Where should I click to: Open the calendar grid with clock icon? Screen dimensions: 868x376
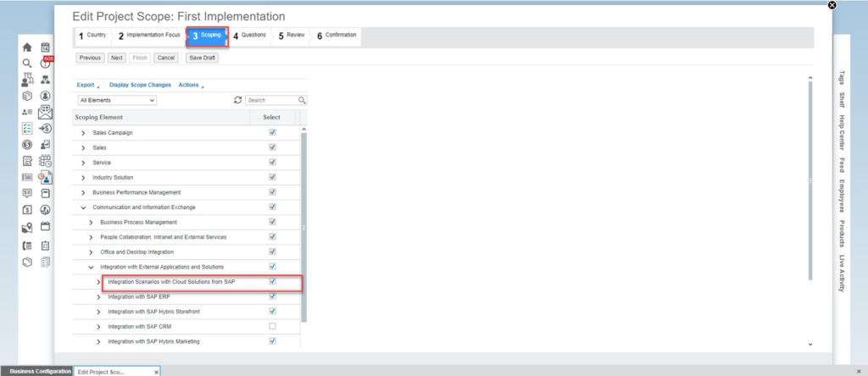click(x=46, y=161)
